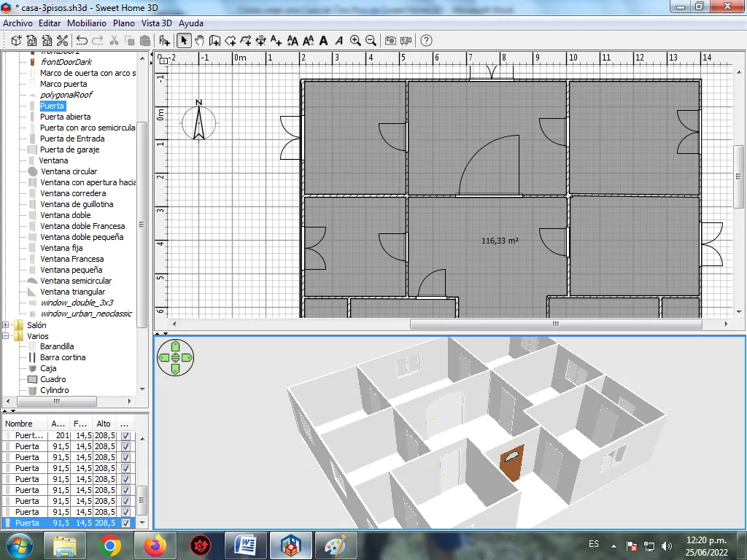Click the Add furniture to home icon
The image size is (747, 560).
click(x=164, y=41)
